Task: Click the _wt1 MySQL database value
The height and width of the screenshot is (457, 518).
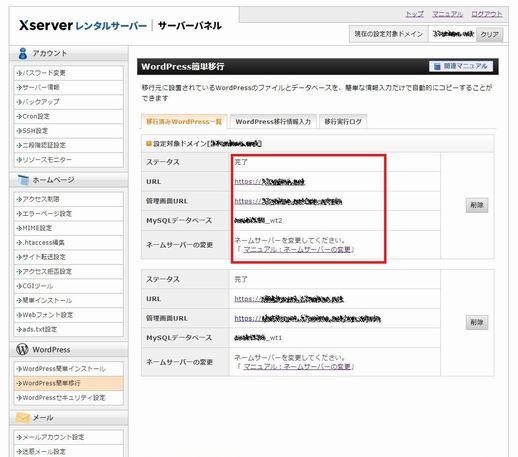Action: pos(258,338)
